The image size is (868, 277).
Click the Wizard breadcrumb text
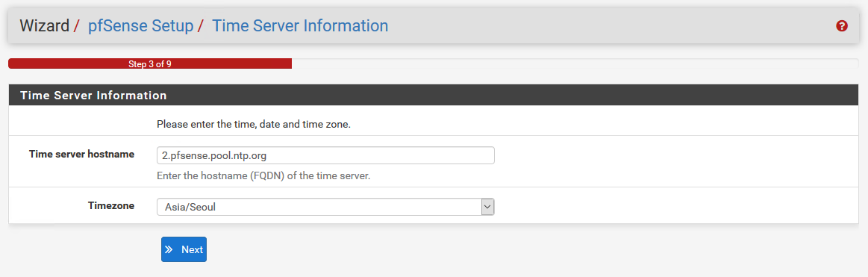[x=44, y=25]
